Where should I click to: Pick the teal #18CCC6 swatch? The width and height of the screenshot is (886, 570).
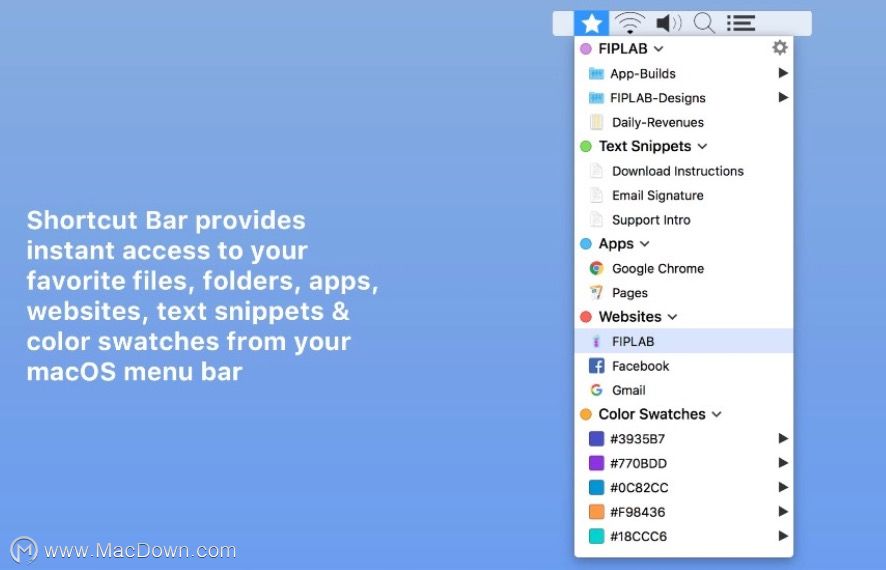[596, 536]
